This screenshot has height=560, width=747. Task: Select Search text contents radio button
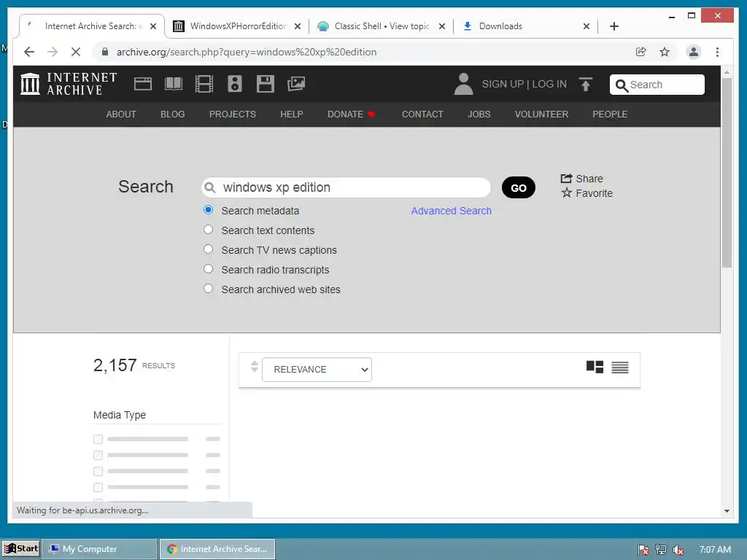[208, 230]
